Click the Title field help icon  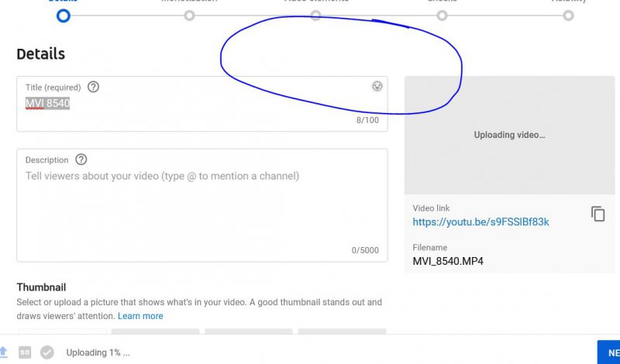[x=94, y=87]
